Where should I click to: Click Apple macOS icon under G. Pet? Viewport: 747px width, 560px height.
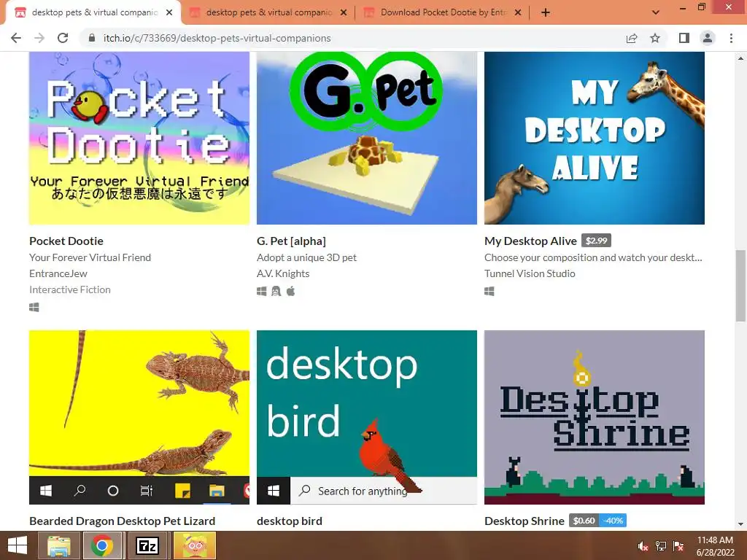click(x=290, y=291)
